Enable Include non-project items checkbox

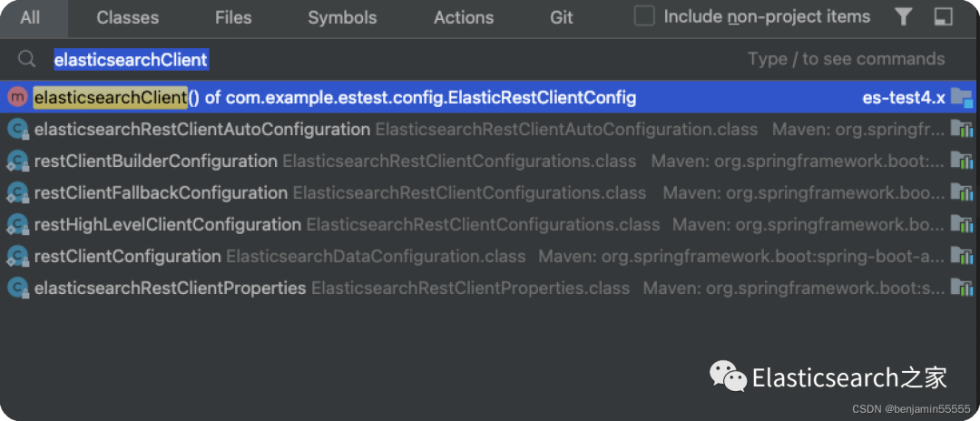click(644, 16)
